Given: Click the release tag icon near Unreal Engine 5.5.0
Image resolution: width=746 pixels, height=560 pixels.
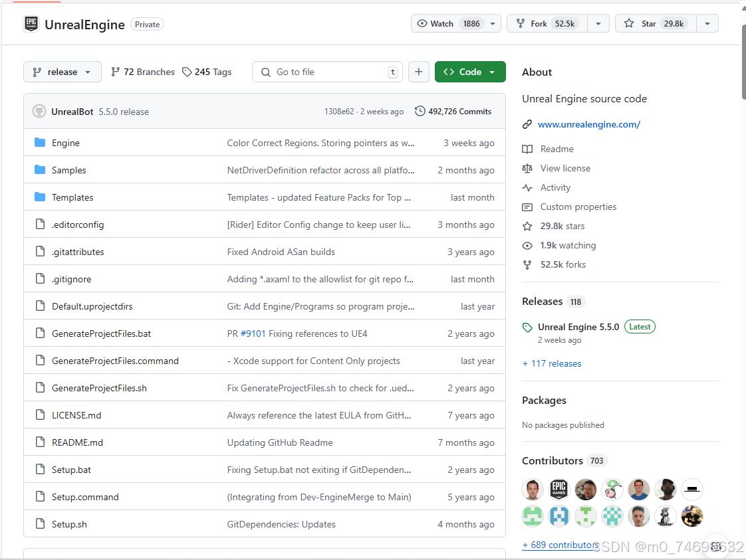Looking at the screenshot, I should [x=527, y=327].
